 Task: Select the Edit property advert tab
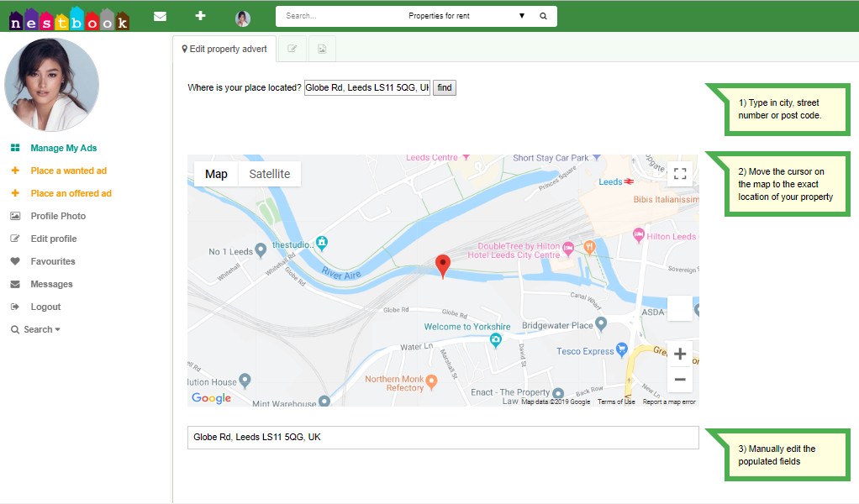click(x=224, y=49)
